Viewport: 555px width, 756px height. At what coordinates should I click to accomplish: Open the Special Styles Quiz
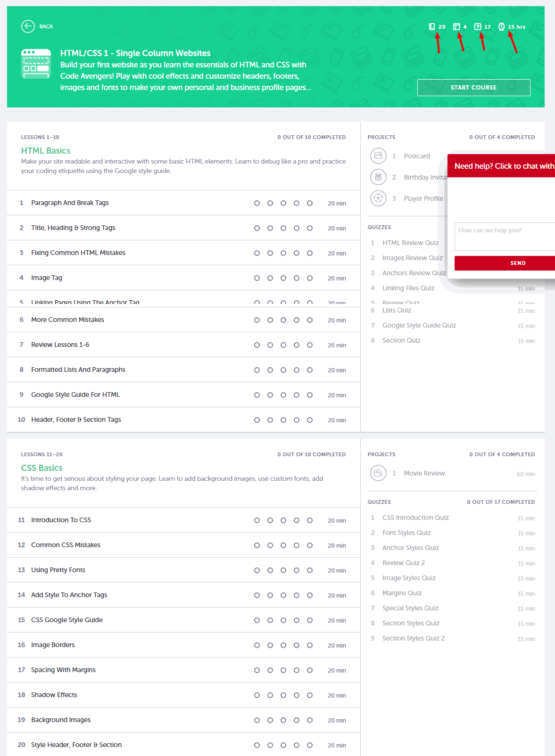pos(410,608)
